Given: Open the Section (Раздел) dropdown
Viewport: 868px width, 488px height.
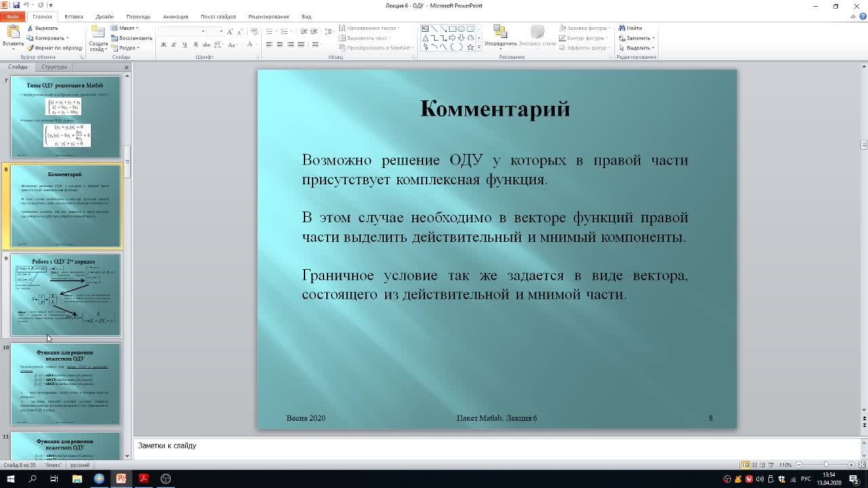Looking at the screenshot, I should 125,47.
